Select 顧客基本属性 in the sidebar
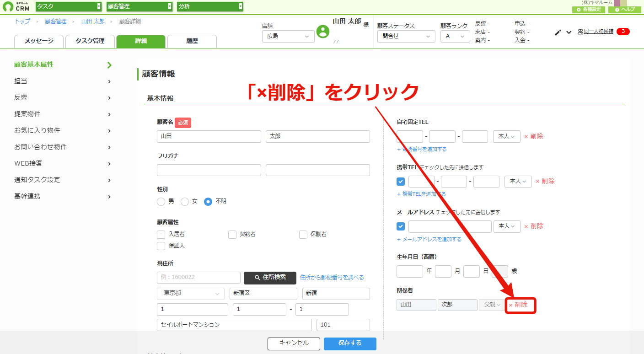Image resolution: width=644 pixels, height=354 pixels. 63,65
